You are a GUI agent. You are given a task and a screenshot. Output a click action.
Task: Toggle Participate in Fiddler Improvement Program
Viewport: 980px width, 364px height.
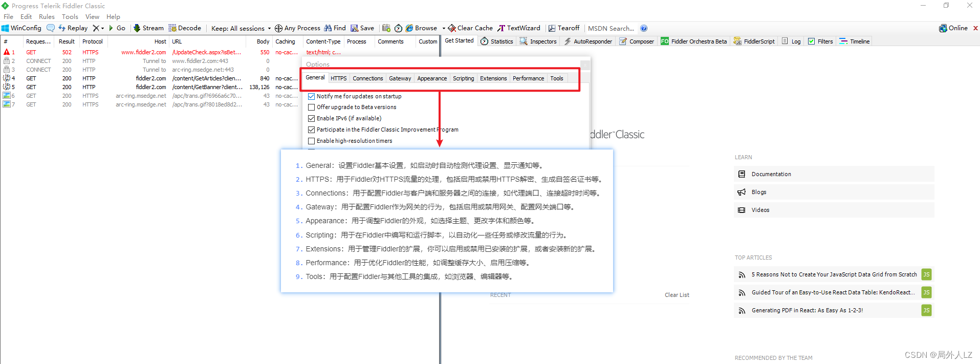(311, 130)
